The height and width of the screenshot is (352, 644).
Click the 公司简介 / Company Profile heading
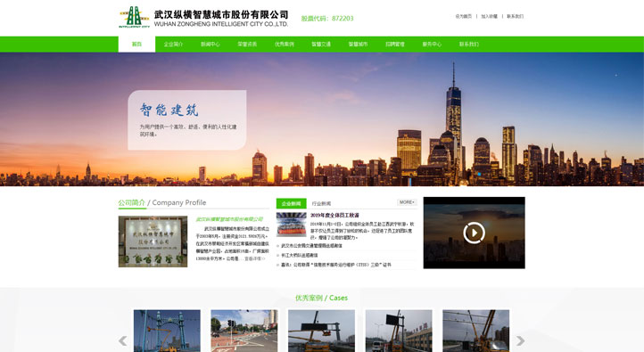[162, 202]
